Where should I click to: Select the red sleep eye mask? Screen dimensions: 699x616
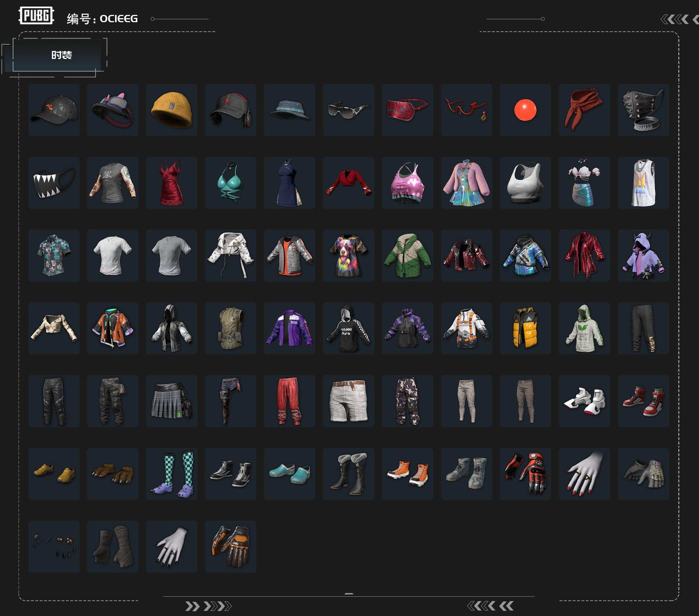[407, 110]
